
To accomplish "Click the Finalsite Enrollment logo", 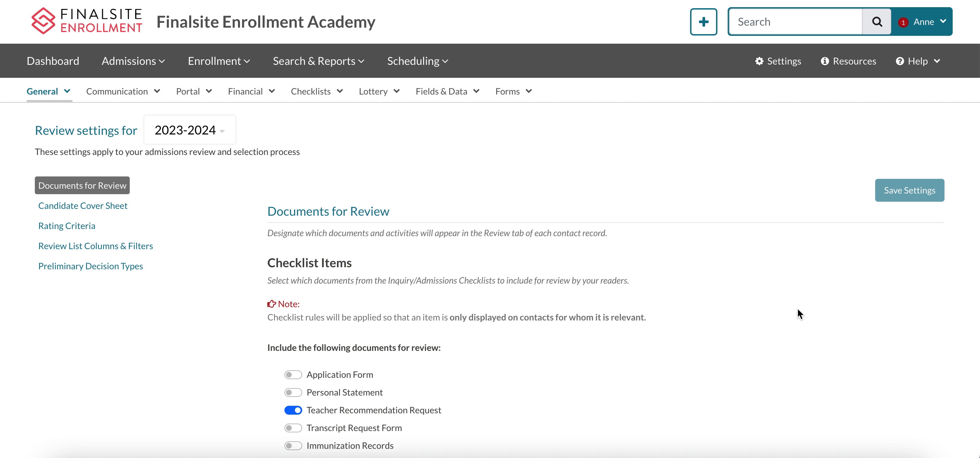I will coord(87,21).
